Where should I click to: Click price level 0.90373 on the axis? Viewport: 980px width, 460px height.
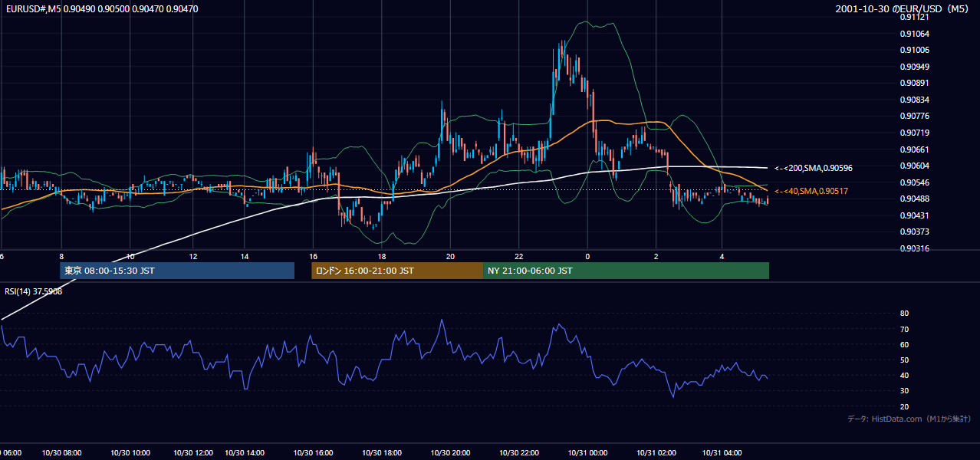[914, 232]
